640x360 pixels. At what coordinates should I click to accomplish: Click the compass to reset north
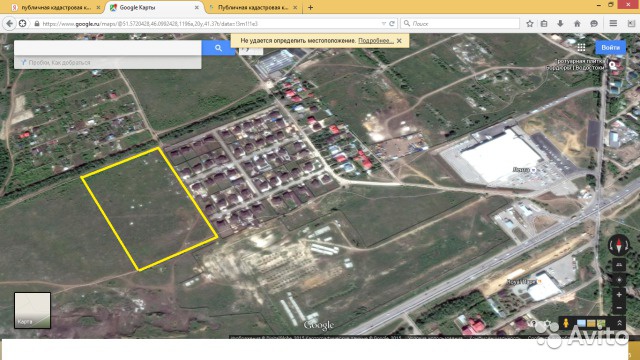point(619,245)
